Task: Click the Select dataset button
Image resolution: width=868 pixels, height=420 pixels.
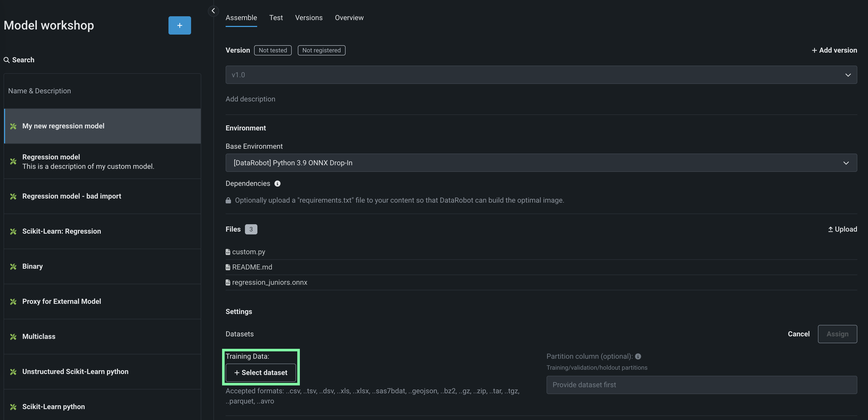Action: pyautogui.click(x=260, y=372)
